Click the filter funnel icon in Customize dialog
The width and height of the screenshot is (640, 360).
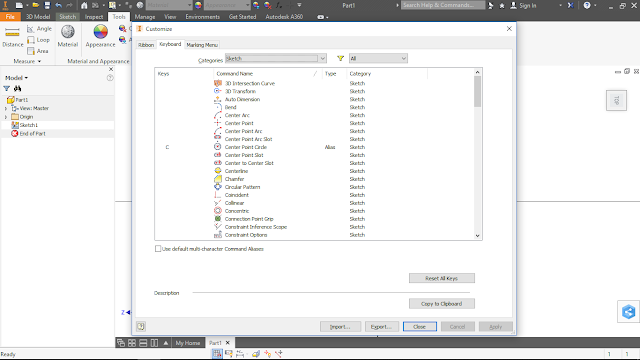(340, 58)
